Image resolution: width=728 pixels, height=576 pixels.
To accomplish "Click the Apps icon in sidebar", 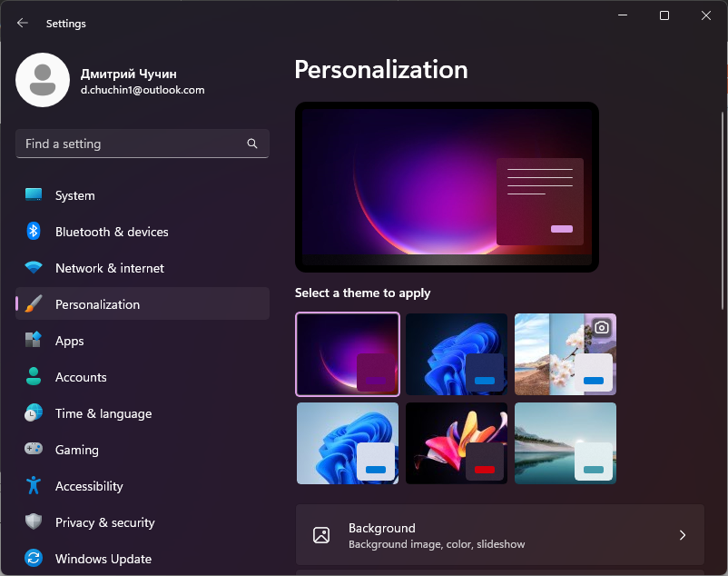I will [x=34, y=340].
